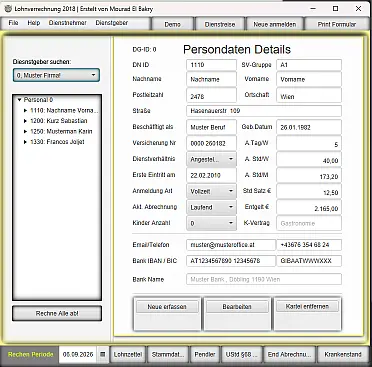
Task: Click the email field muster@musteroffice.at
Action: [x=231, y=245]
